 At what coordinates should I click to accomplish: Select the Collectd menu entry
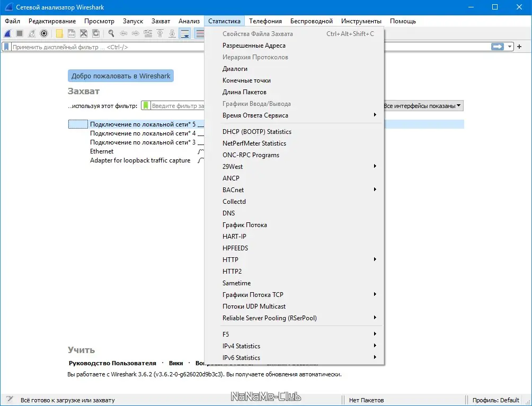294,201
